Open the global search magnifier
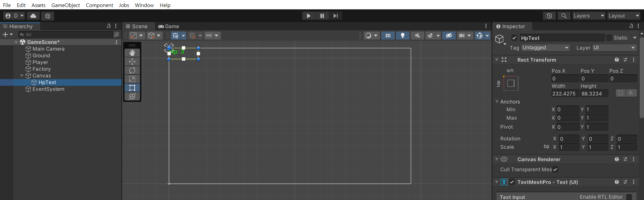 click(x=564, y=16)
